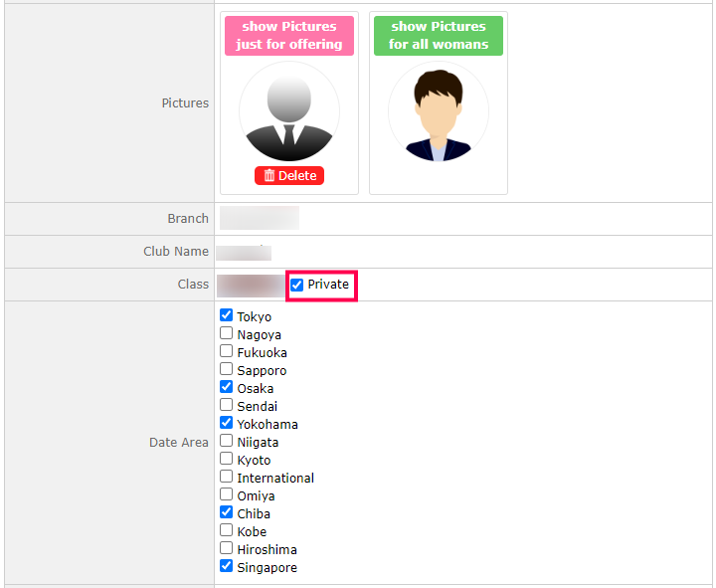Uncheck the Private checkbox

[297, 285]
